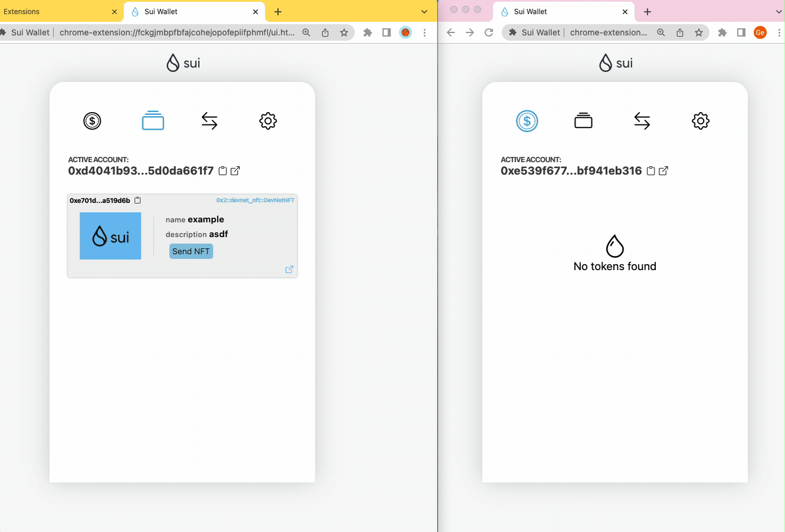The height and width of the screenshot is (532, 785).
Task: Open right wallet account address in explorer
Action: point(664,171)
